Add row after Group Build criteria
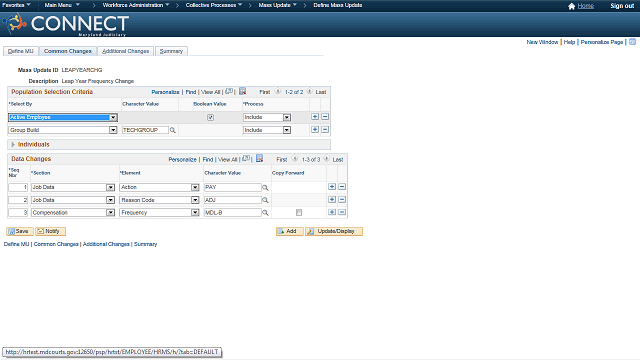 tap(315, 129)
